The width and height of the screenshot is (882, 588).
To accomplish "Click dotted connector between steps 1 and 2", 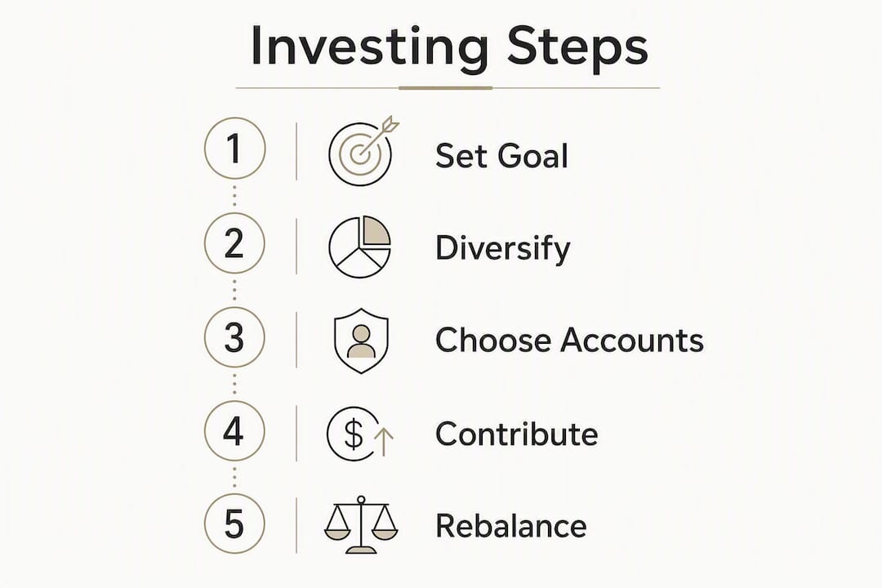I will click(x=234, y=196).
